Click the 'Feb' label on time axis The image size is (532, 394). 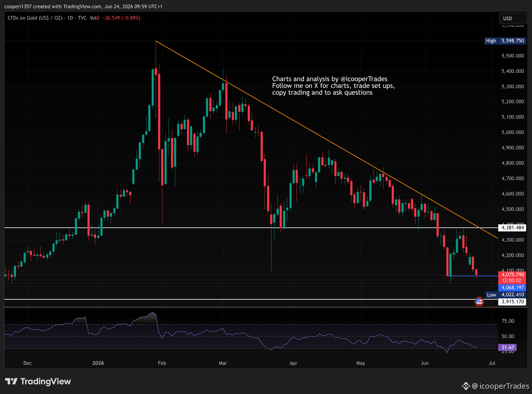click(x=162, y=363)
